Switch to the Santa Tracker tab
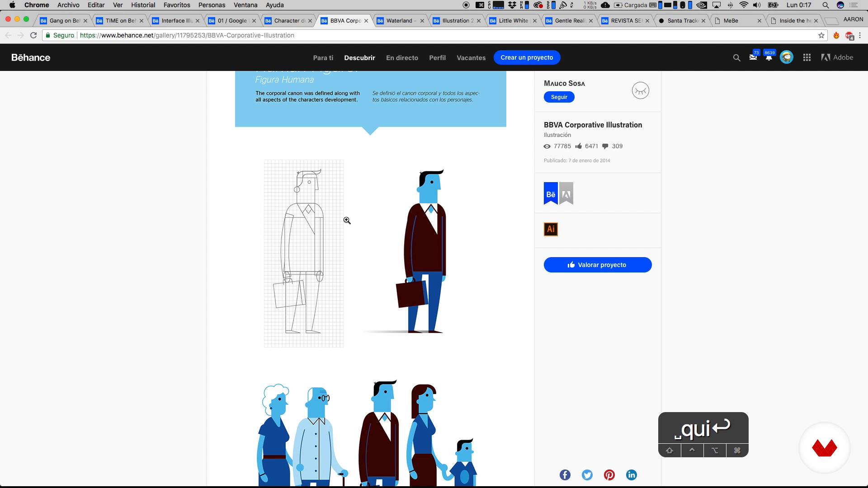868x488 pixels. 682,21
